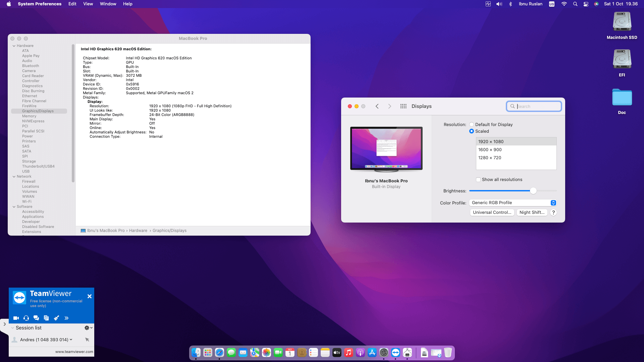Image resolution: width=644 pixels, height=362 pixels.
Task: Open App Store from the Dock
Action: coord(372,353)
